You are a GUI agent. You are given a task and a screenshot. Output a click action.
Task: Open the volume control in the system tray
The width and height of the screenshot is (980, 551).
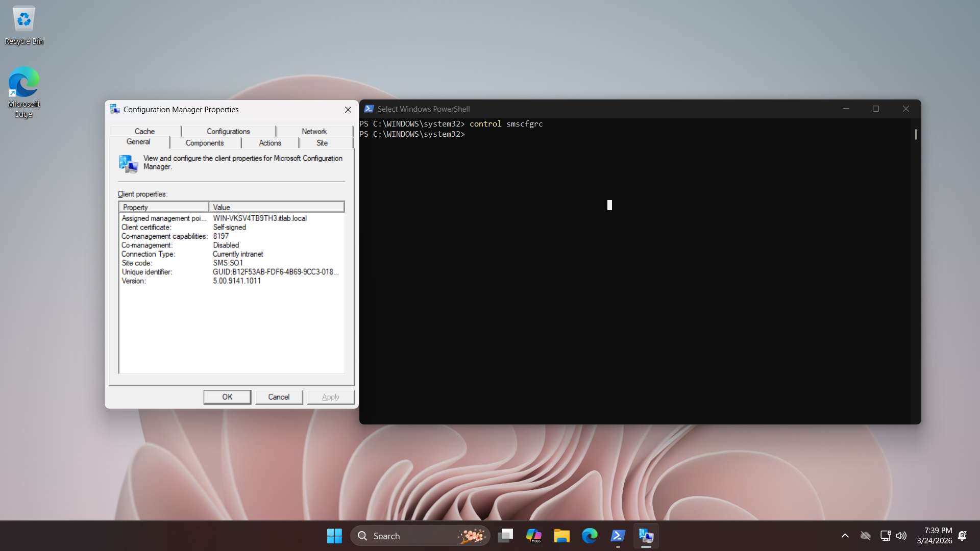[x=901, y=536]
